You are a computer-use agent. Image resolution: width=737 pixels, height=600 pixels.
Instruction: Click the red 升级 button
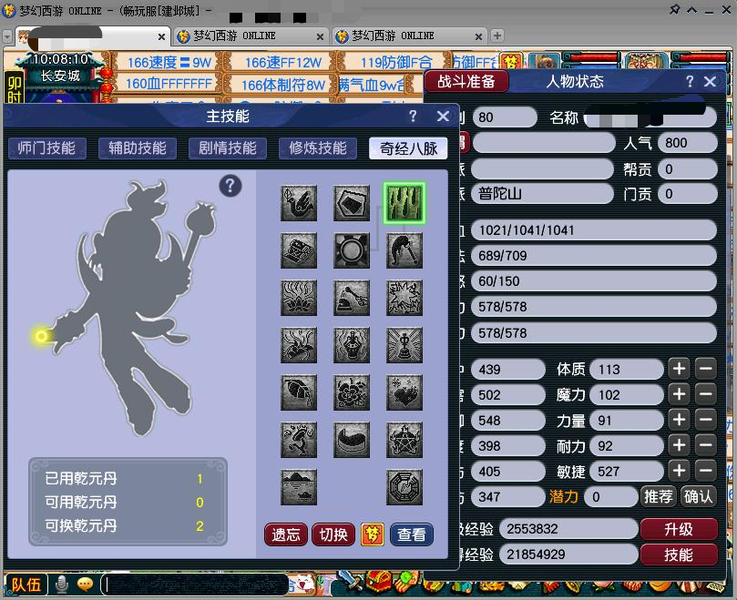679,530
